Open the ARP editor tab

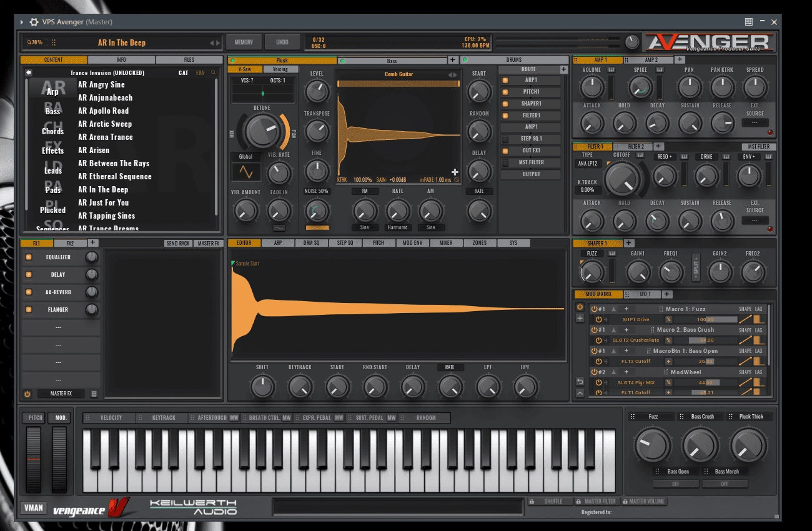(x=278, y=243)
